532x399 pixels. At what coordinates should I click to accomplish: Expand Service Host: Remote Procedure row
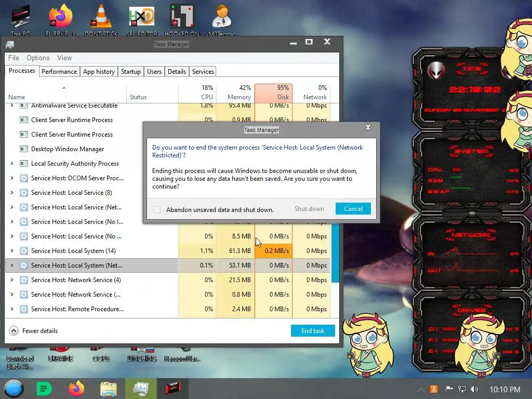[12, 309]
